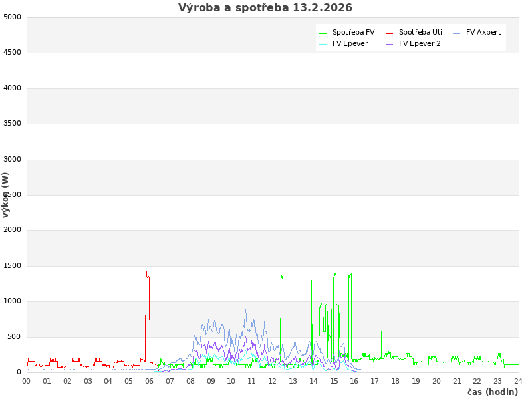Click the čas (hodin) axis title

[x=492, y=392]
